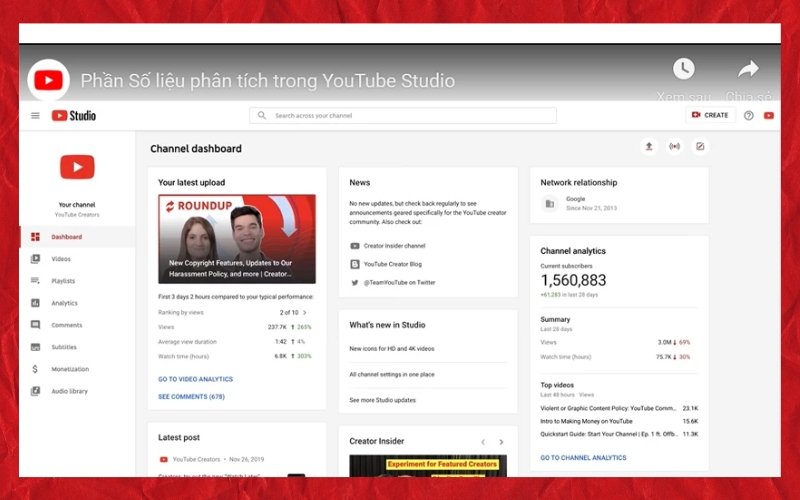Open Audio library in the sidebar
Viewport: 800px width, 500px height.
(77, 391)
